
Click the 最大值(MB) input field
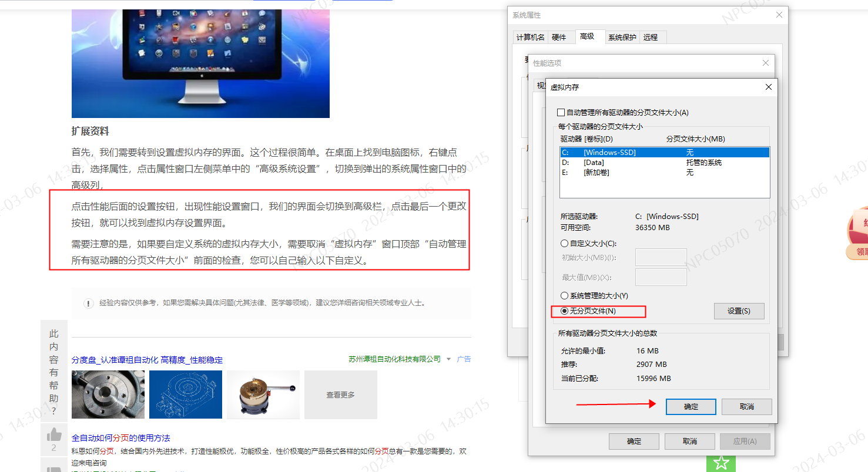(661, 277)
